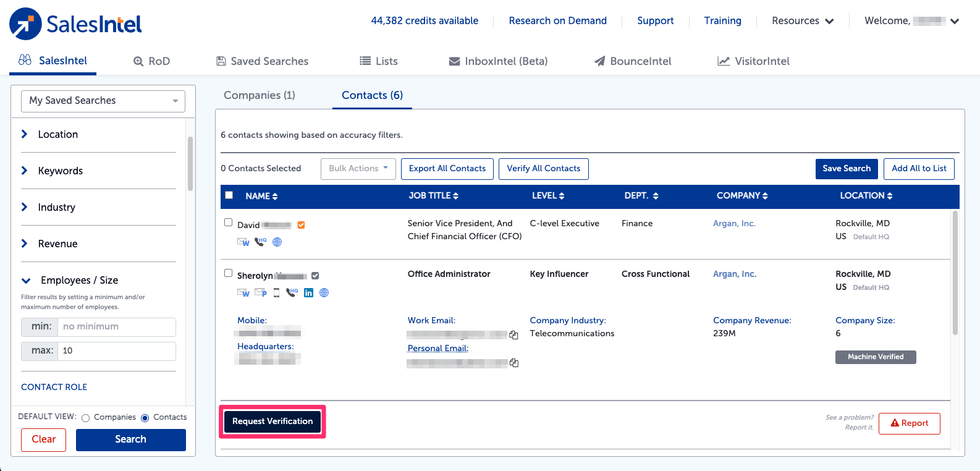Click the SalesIntel logo
The image size is (980, 471).
(75, 24)
